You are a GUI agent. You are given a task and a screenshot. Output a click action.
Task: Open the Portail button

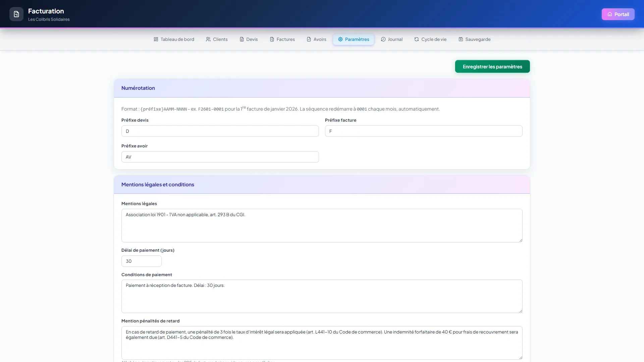[x=618, y=14]
